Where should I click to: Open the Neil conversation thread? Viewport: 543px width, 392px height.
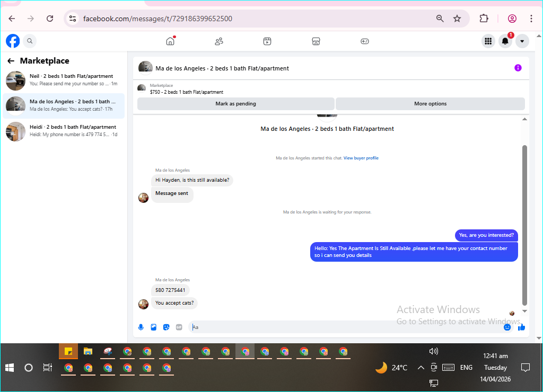(64, 81)
